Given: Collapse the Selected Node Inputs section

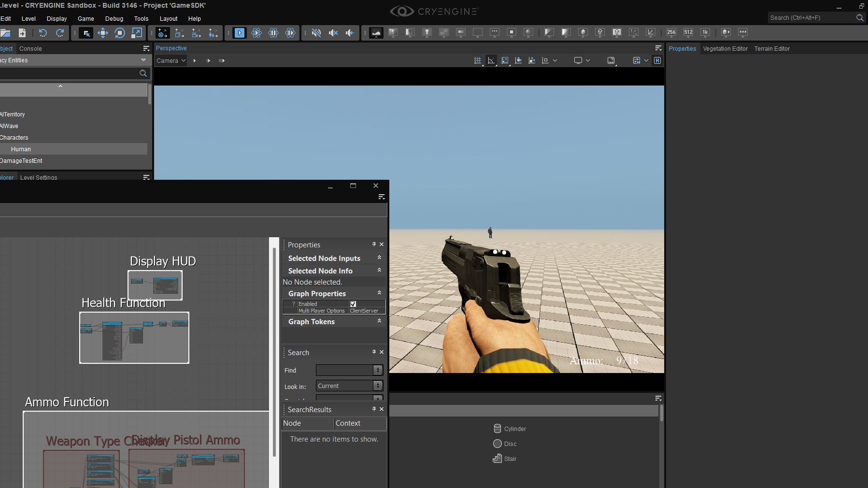Looking at the screenshot, I should tap(380, 258).
